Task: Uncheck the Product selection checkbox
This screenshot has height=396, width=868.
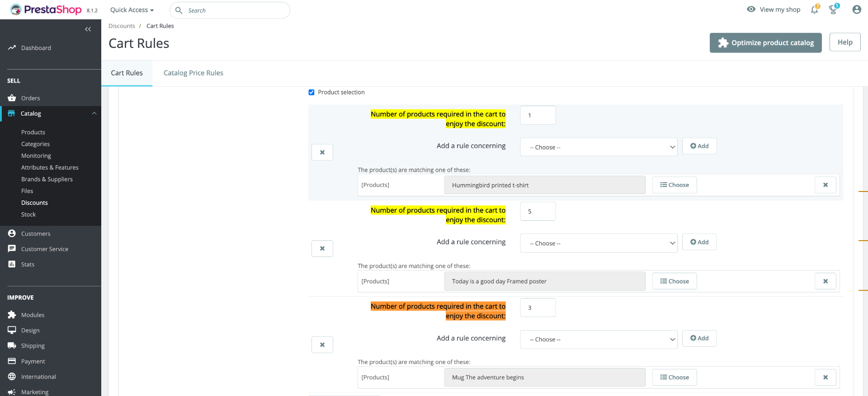Action: (311, 93)
